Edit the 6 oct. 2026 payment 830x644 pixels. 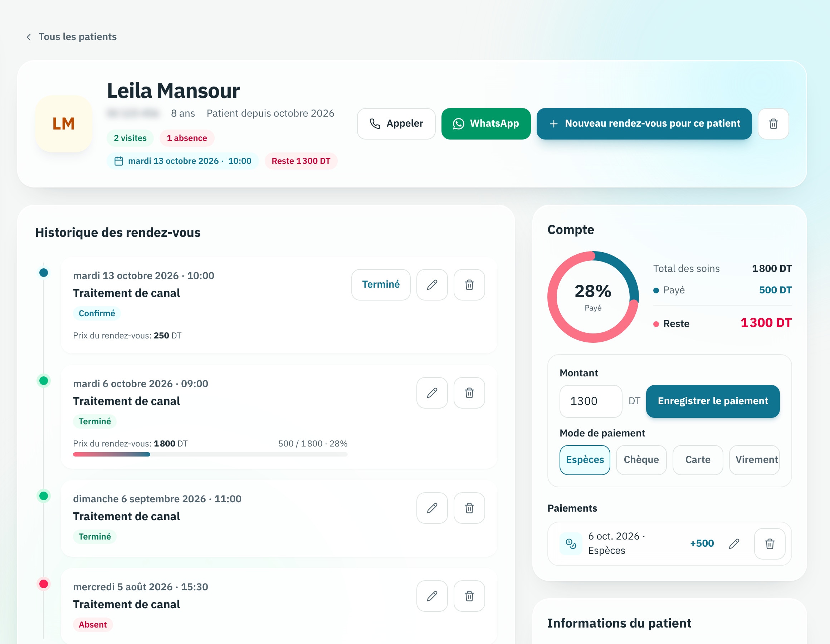(734, 543)
